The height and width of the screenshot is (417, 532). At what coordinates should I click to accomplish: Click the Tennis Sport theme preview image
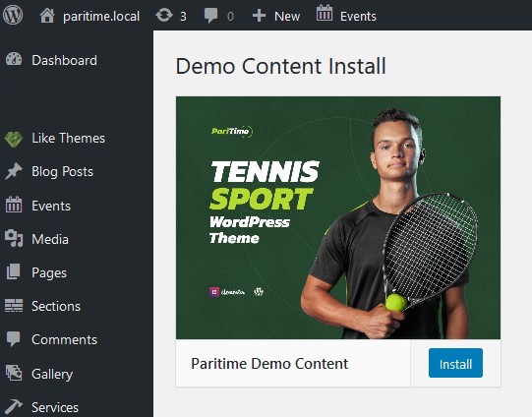tap(338, 217)
